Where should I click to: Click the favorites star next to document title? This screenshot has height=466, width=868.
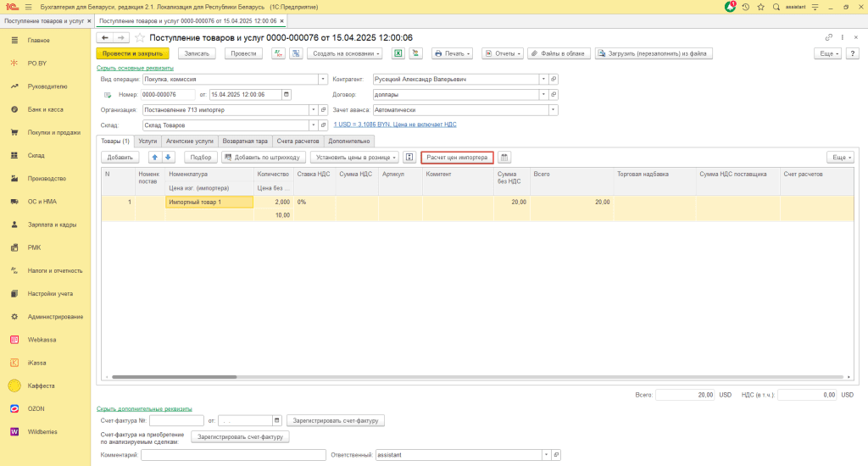pyautogui.click(x=140, y=38)
